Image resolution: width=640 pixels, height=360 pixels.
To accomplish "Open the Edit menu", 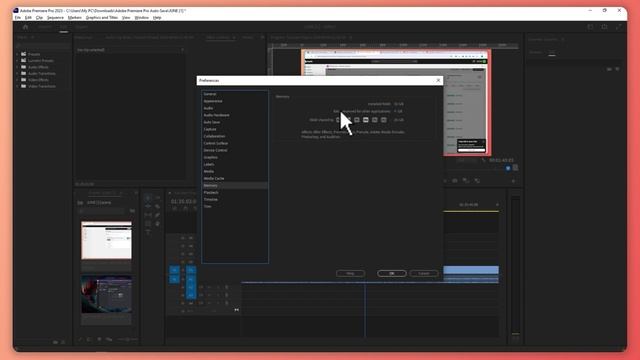I will tap(28, 18).
